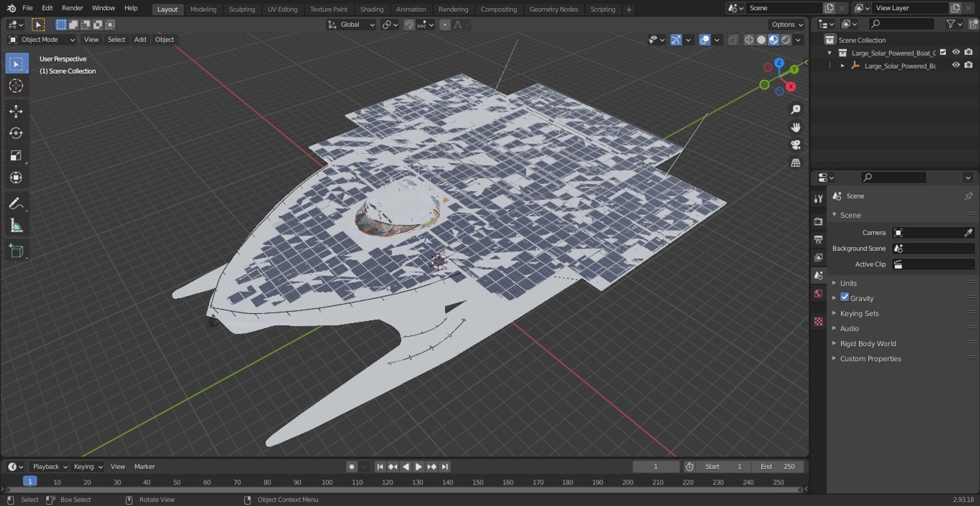
Task: Click the outliner filter funnel icon
Action: (x=950, y=24)
